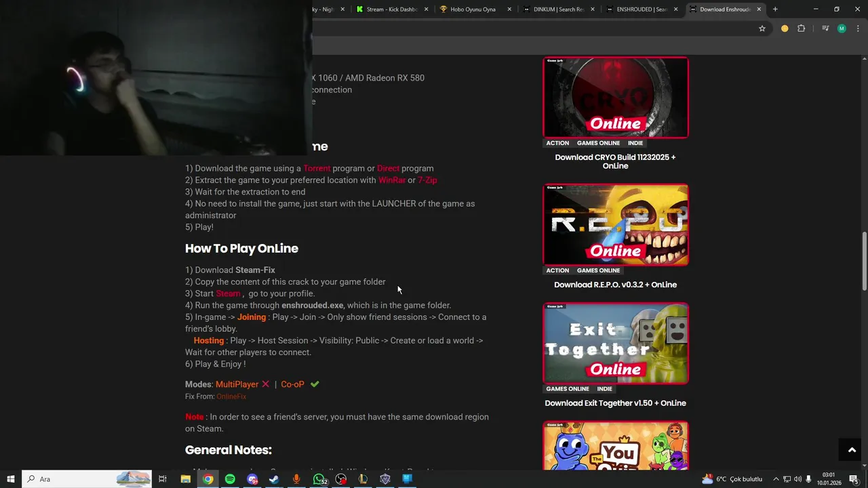Image resolution: width=868 pixels, height=488 pixels.
Task: Click the 'How To Play OnLine' heading
Action: coord(241,248)
